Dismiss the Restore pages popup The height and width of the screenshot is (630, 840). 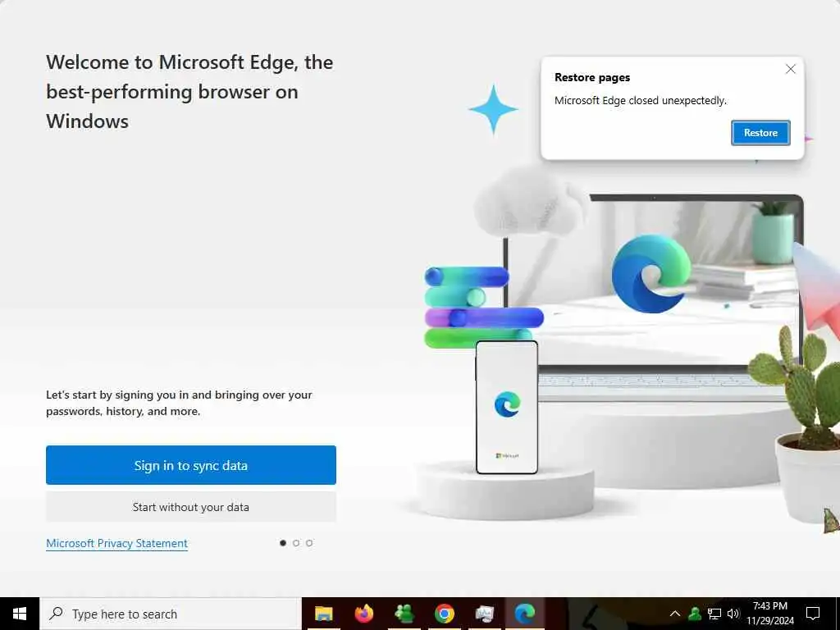(x=790, y=69)
